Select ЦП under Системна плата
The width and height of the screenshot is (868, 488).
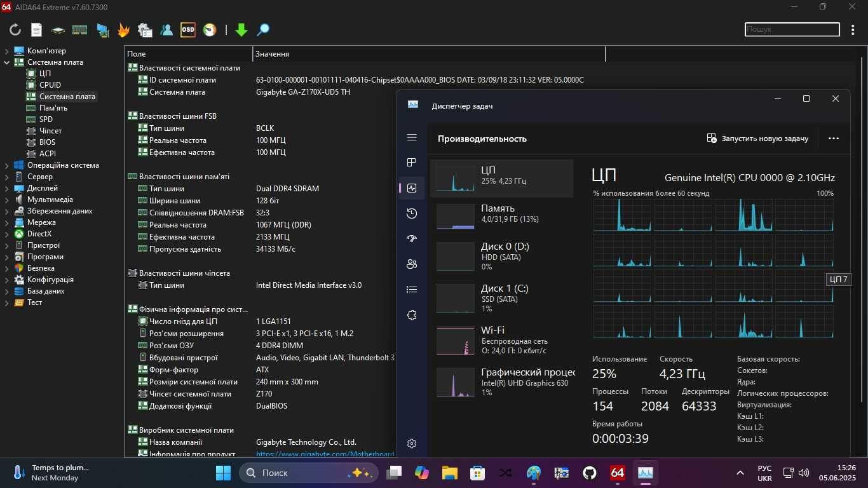coord(45,74)
